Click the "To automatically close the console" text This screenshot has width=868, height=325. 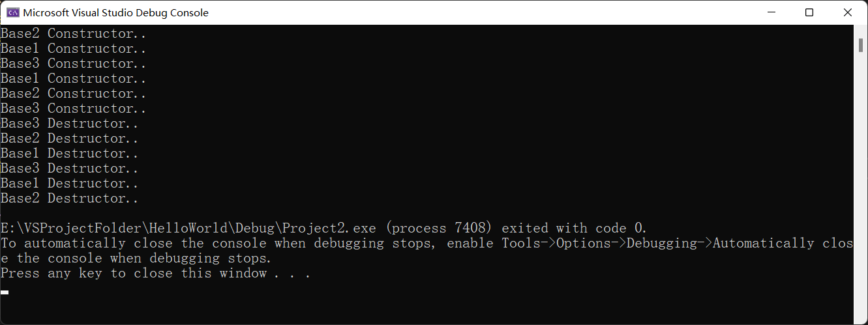click(x=134, y=243)
